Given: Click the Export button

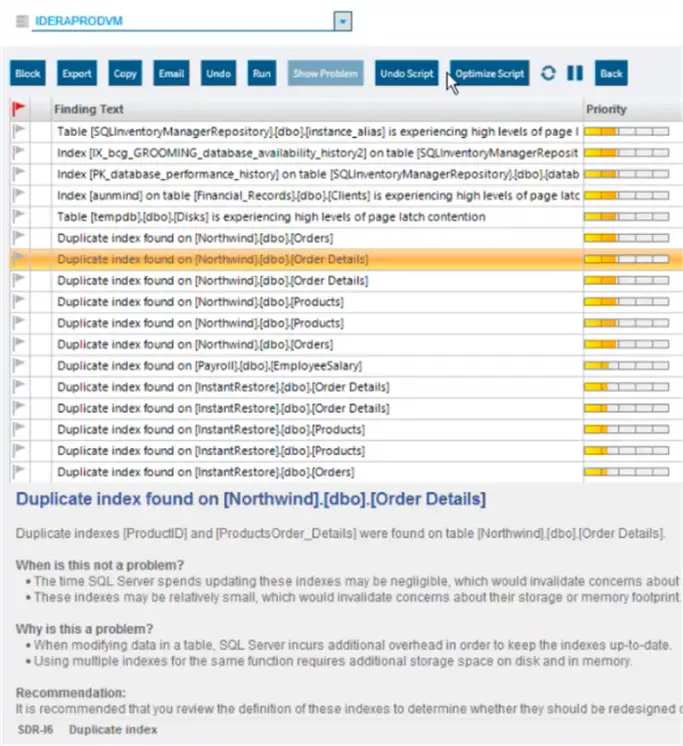Looking at the screenshot, I should (x=77, y=73).
